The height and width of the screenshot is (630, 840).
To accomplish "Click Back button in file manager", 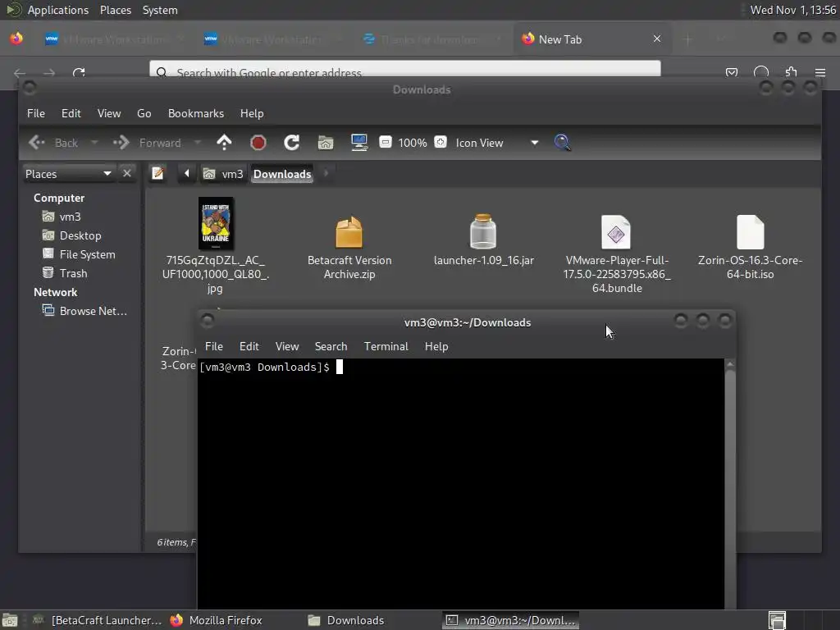I will 53,143.
